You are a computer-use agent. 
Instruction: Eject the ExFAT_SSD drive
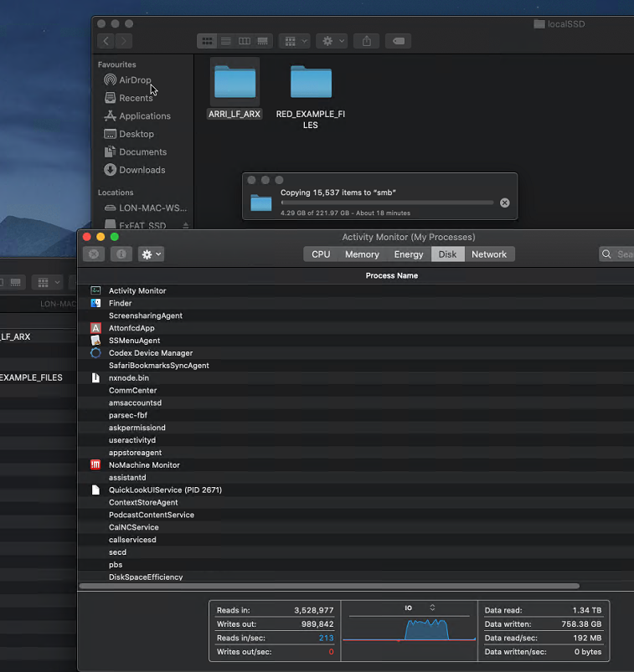(x=185, y=225)
